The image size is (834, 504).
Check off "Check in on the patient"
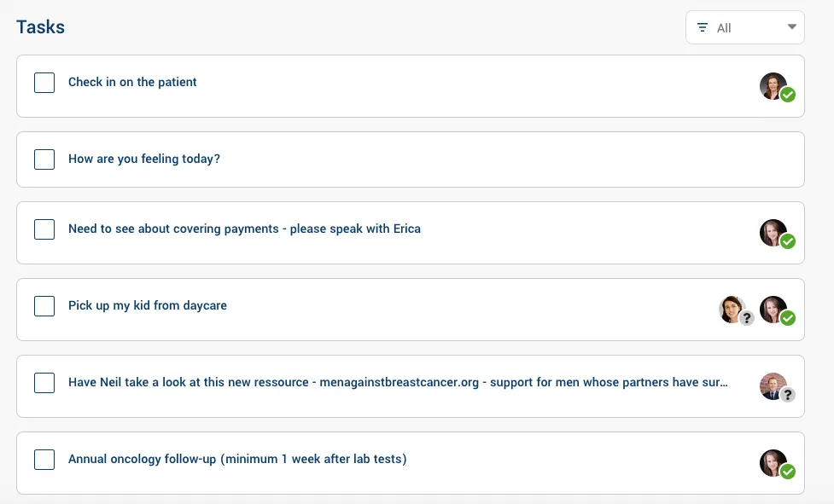pos(44,83)
